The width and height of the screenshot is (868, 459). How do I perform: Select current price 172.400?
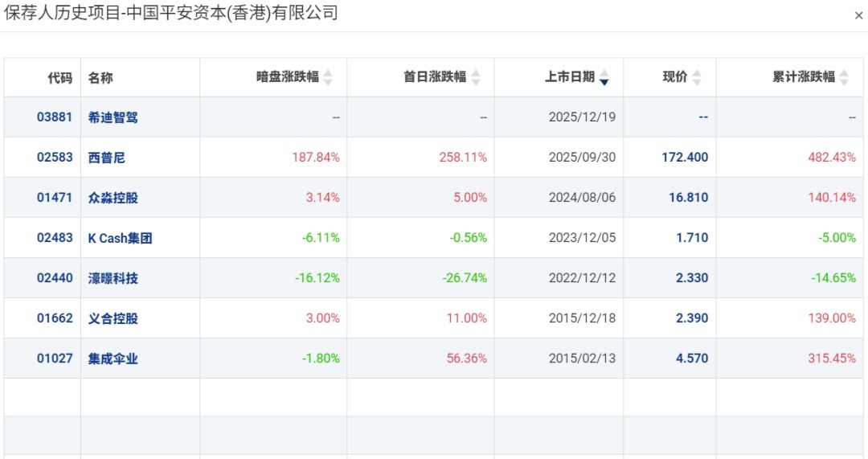[x=685, y=158]
